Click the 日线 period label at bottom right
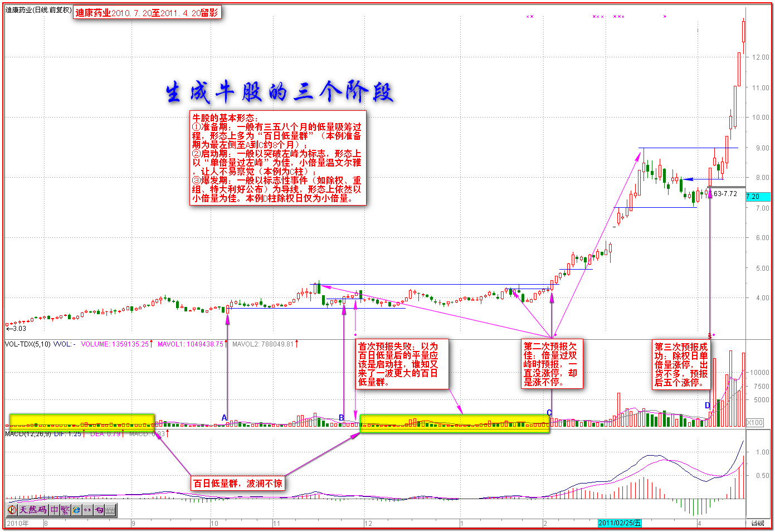Viewport: 775px width, 532px height. (758, 523)
